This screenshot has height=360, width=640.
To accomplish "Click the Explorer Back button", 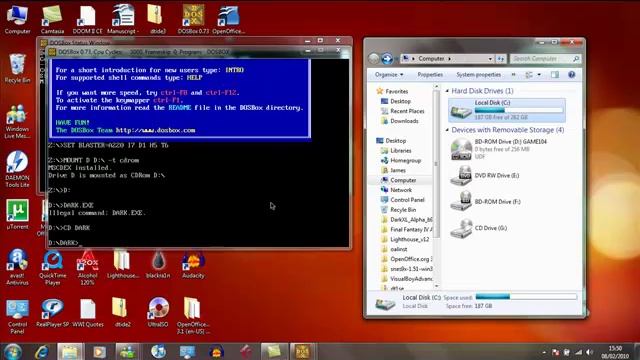I will (x=373, y=59).
